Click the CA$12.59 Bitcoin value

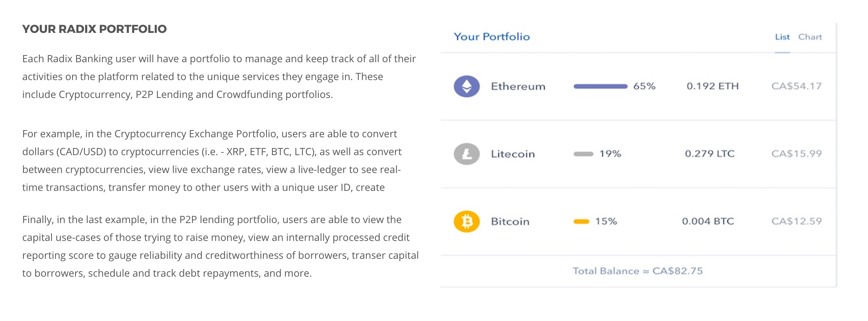pyautogui.click(x=796, y=221)
